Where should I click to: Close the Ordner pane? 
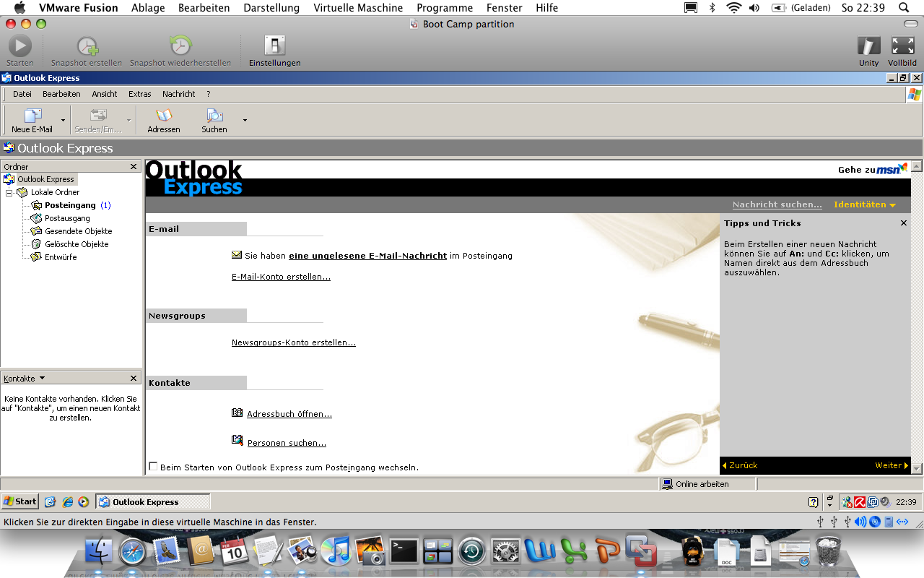[134, 167]
